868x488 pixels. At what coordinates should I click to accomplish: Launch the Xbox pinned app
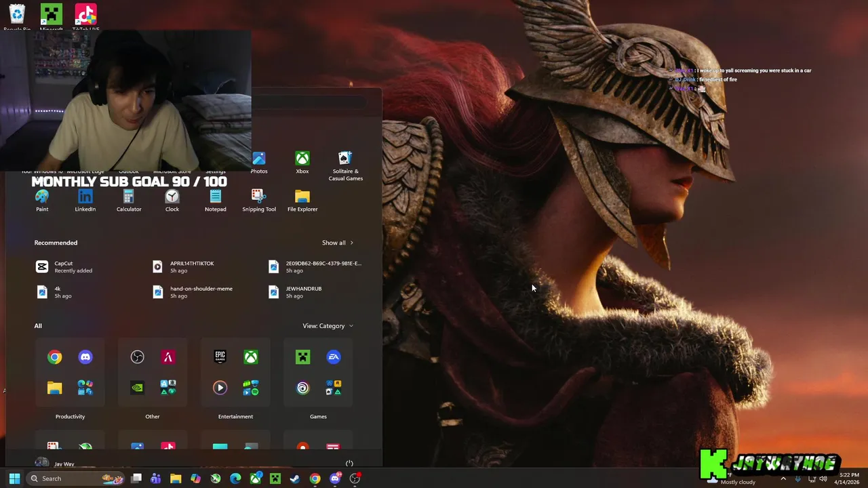pyautogui.click(x=302, y=163)
